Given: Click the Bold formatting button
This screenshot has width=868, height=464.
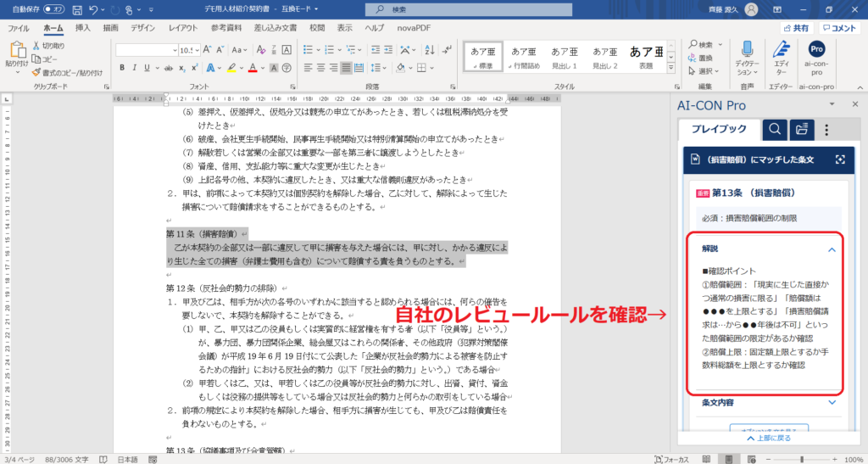Looking at the screenshot, I should coord(122,68).
